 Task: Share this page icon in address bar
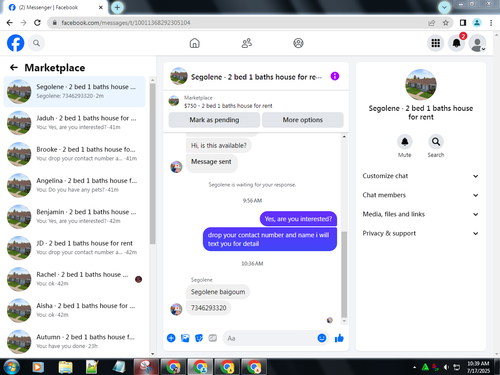click(x=432, y=23)
